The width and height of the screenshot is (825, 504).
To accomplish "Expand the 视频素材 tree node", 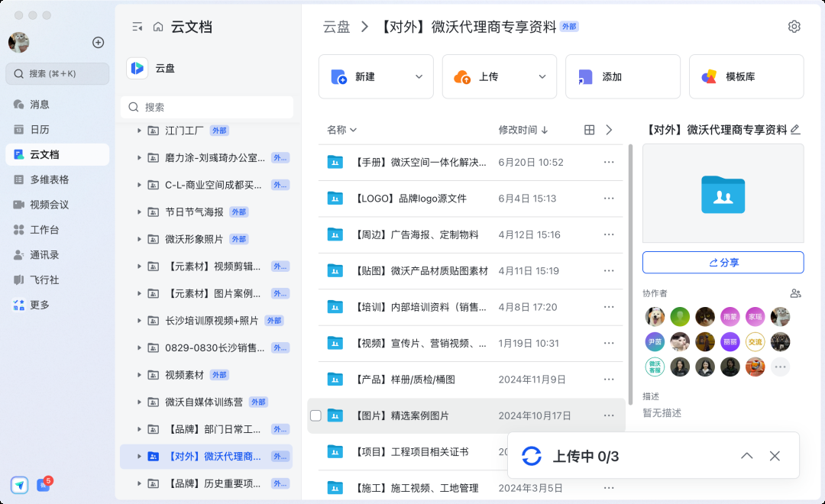I will coord(139,375).
